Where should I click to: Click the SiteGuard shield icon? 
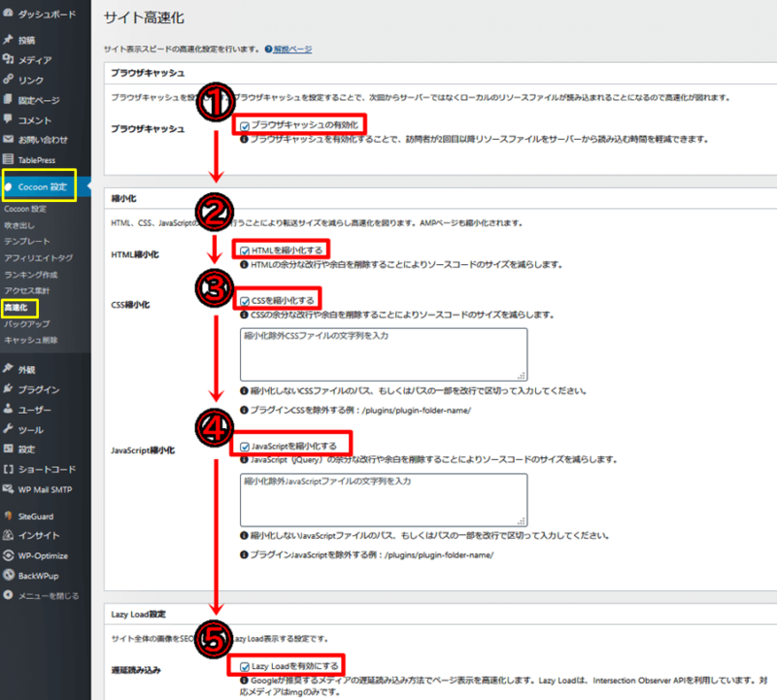coord(8,516)
